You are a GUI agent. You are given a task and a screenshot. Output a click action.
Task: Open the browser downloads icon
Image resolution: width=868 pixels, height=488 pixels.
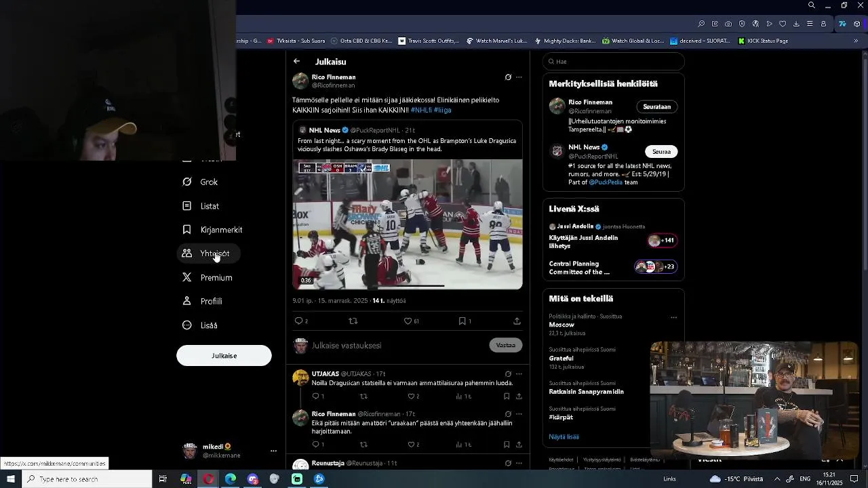(x=796, y=24)
